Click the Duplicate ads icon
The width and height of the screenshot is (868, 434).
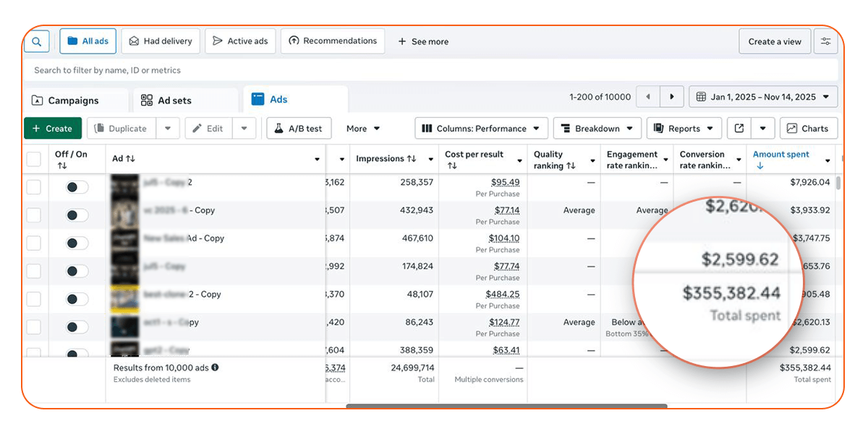(100, 128)
